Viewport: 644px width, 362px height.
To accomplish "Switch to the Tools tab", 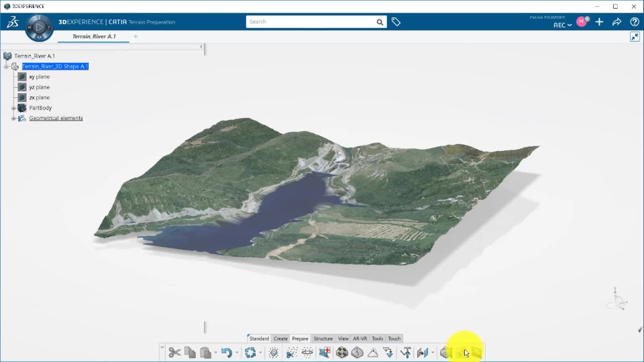I will (378, 339).
